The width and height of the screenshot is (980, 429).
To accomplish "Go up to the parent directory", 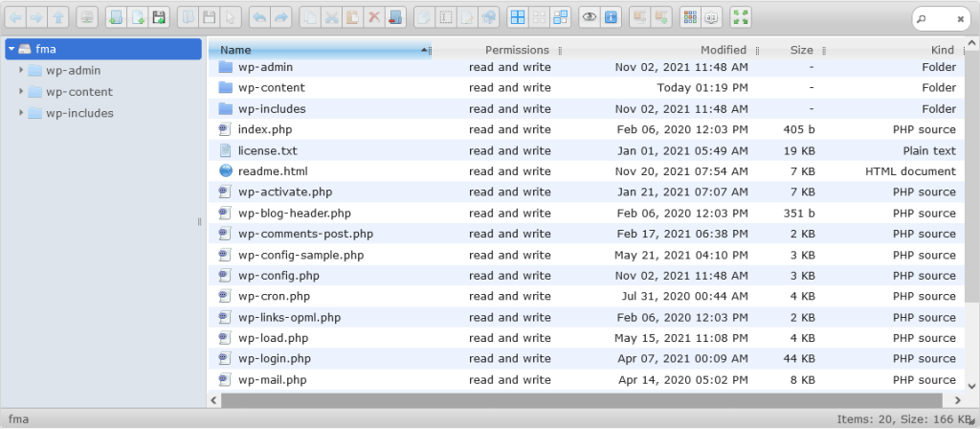I will click(58, 17).
